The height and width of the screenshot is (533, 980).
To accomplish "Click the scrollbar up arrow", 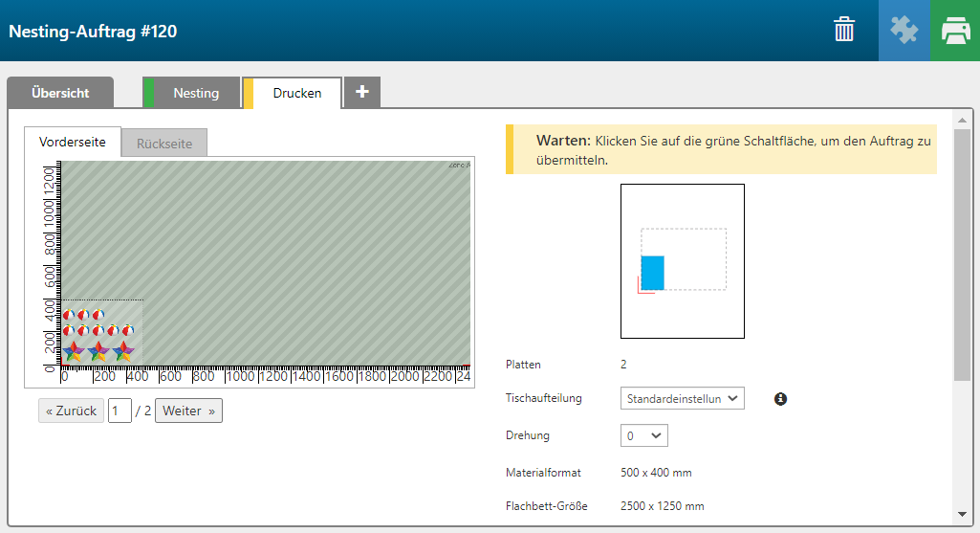I will [x=962, y=119].
